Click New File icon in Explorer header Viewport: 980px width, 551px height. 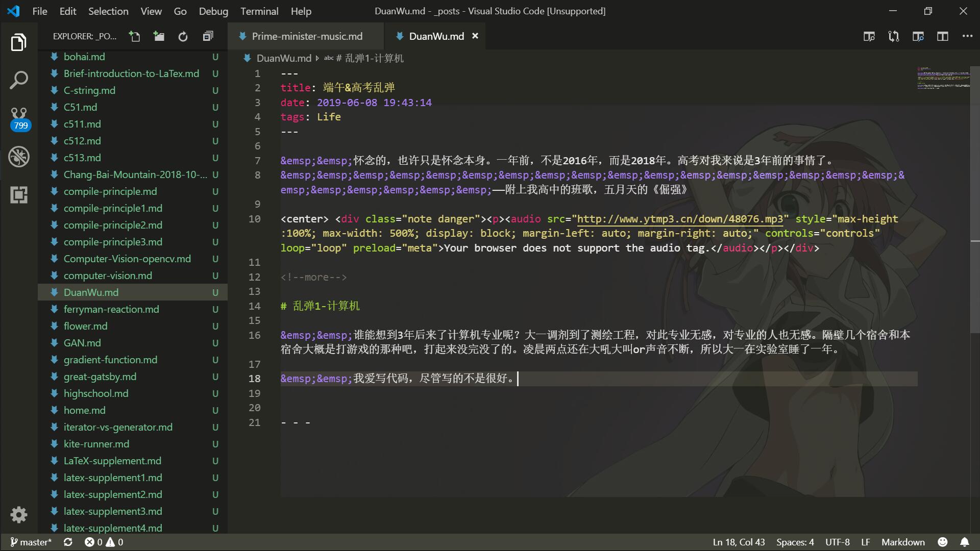[x=134, y=36]
